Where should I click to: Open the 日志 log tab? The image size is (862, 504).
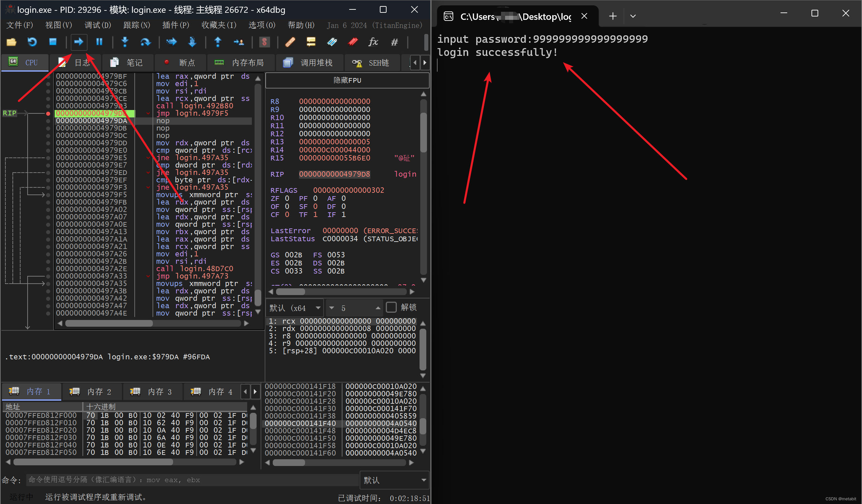[x=76, y=63]
